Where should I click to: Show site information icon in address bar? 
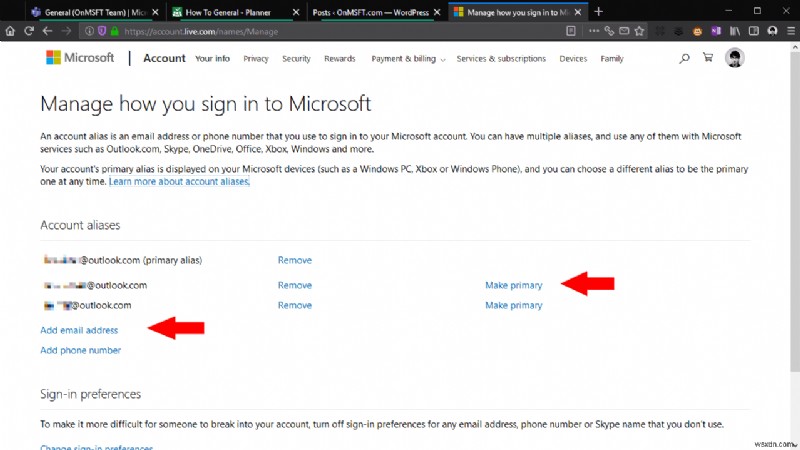tap(89, 31)
